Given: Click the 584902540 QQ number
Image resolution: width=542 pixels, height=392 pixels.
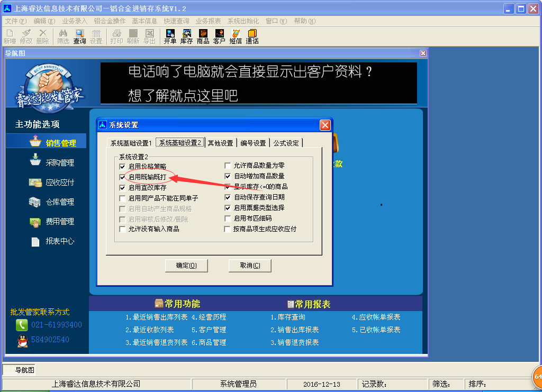Looking at the screenshot, I should [x=50, y=340].
